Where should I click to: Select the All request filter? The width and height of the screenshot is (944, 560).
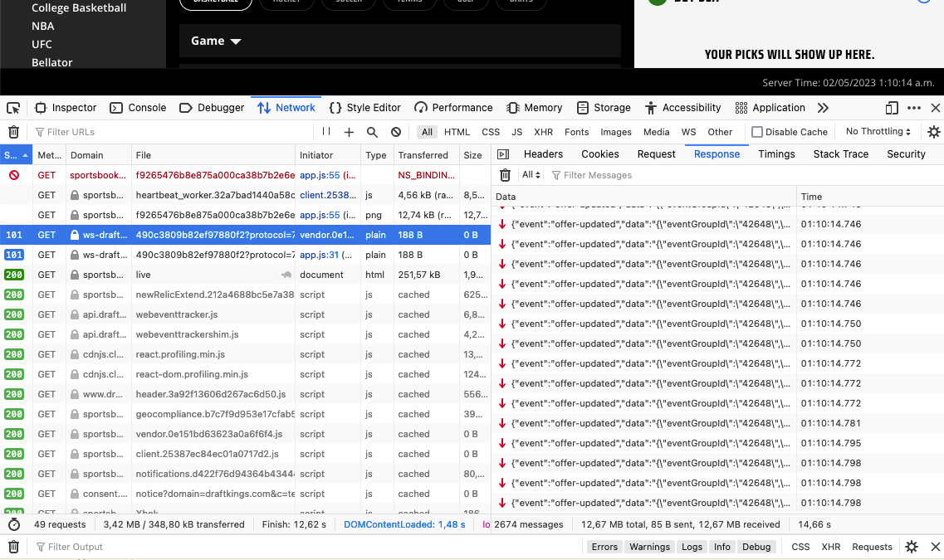tap(427, 132)
